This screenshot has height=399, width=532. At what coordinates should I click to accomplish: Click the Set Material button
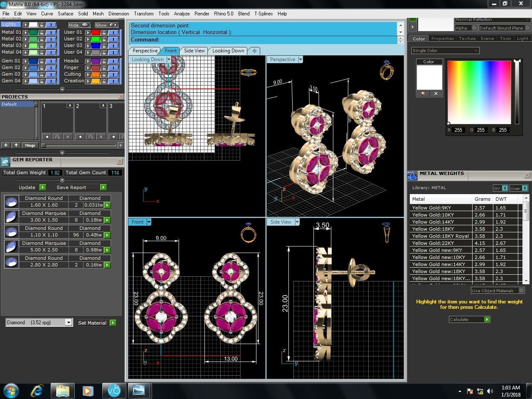(96, 323)
